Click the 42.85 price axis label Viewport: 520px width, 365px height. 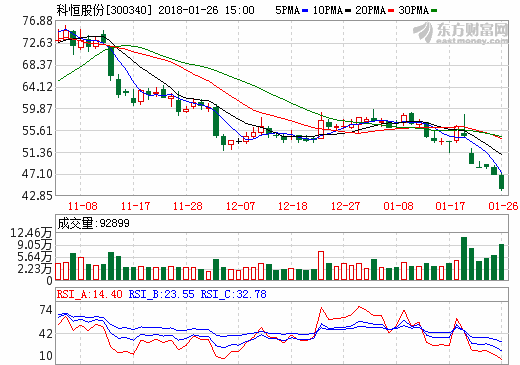(38, 195)
